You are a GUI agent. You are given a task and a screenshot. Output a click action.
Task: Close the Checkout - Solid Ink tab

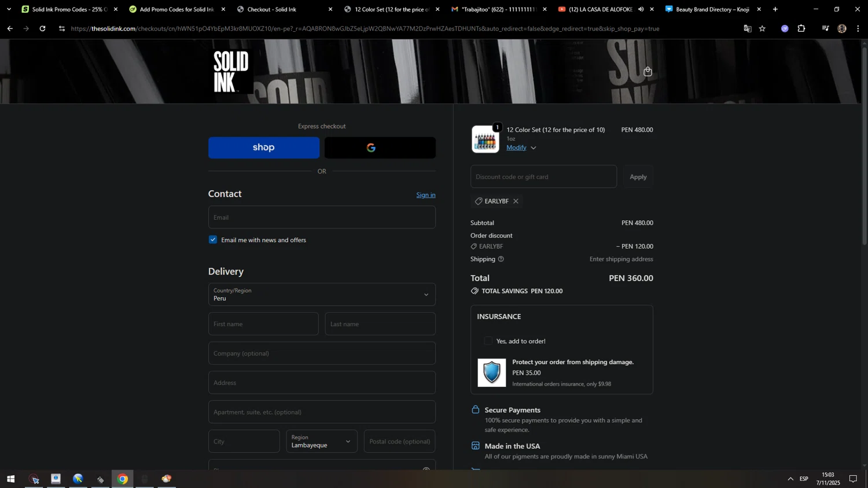tap(330, 9)
